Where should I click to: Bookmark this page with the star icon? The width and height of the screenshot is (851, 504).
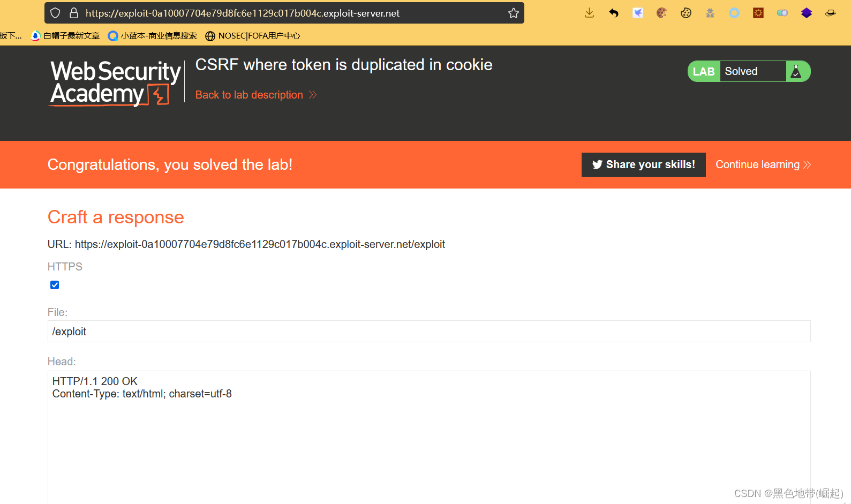(x=514, y=13)
